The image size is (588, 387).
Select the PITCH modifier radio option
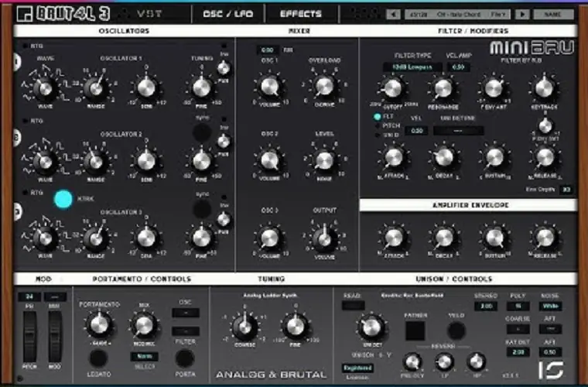click(x=377, y=125)
